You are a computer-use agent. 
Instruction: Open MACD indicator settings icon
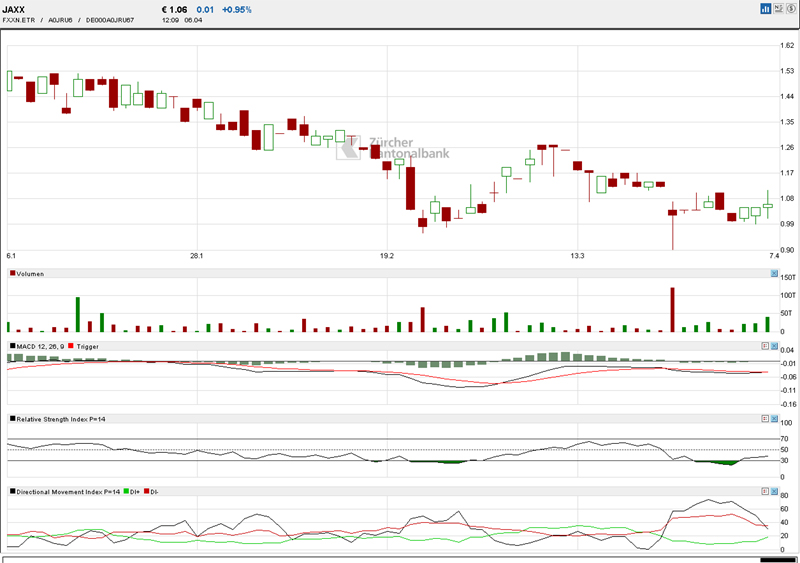764,346
